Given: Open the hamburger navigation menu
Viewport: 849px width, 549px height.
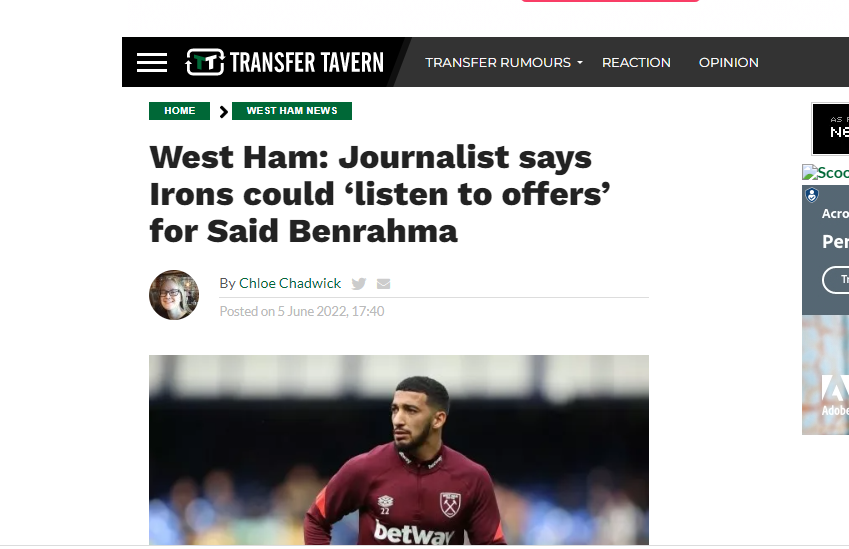Looking at the screenshot, I should [x=152, y=62].
